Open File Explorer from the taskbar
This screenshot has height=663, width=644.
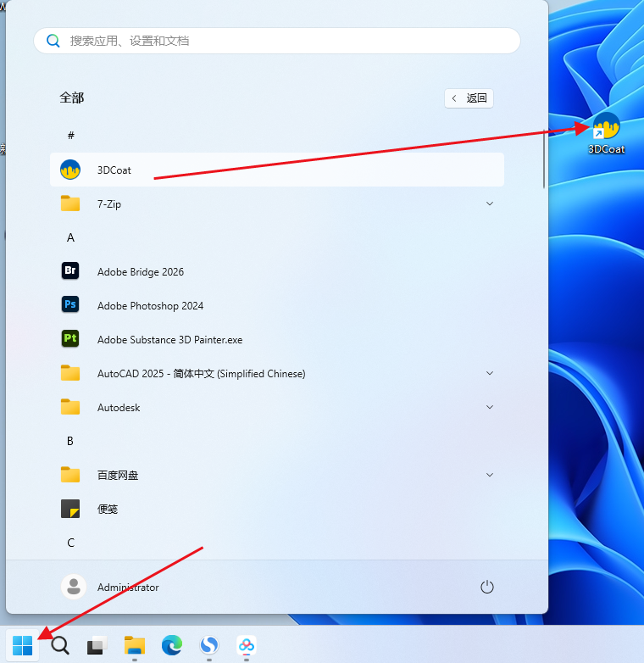coord(135,645)
